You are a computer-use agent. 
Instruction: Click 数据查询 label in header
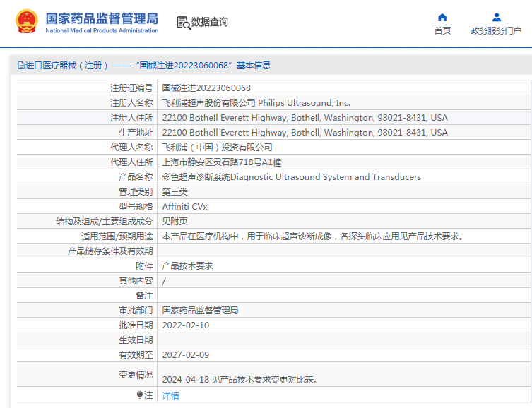point(210,22)
